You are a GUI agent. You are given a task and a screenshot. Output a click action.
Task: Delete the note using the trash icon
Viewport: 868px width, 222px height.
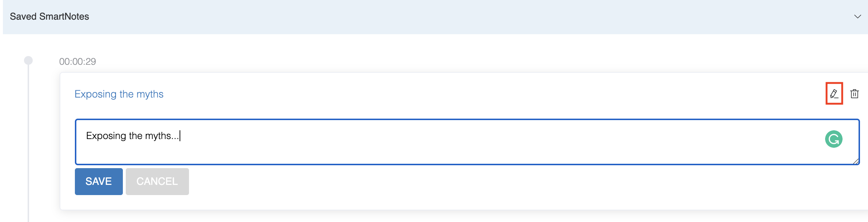coord(855,94)
